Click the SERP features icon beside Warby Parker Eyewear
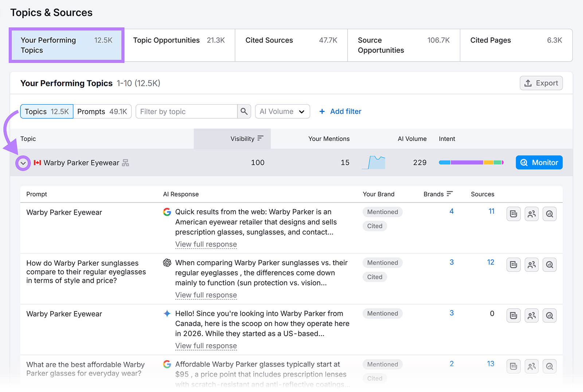583x392 pixels. point(125,163)
